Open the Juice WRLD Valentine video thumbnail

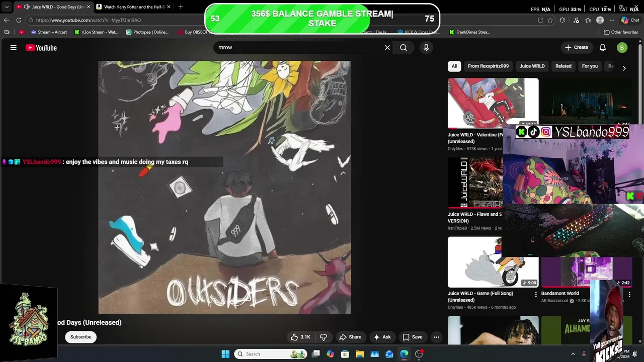tap(493, 103)
